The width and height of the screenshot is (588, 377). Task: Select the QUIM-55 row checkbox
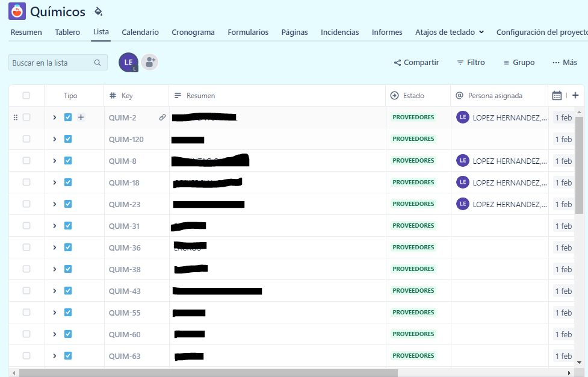pyautogui.click(x=26, y=313)
